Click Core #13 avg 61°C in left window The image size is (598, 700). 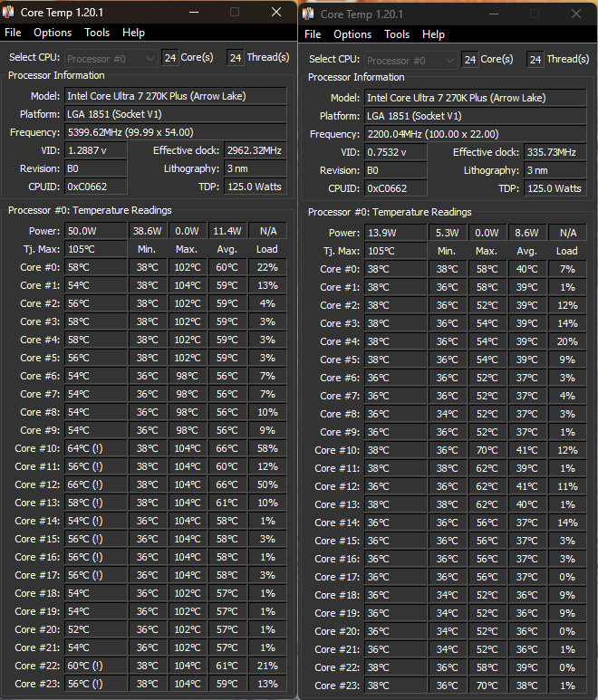227,503
